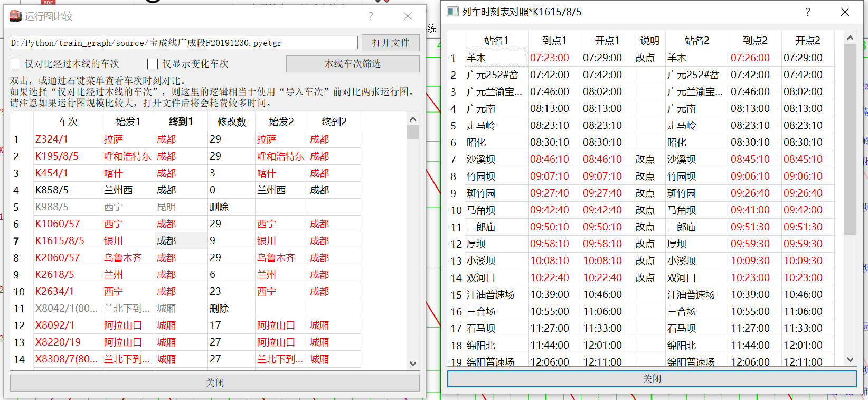
Task: Click the 打开文件 button
Action: [391, 43]
